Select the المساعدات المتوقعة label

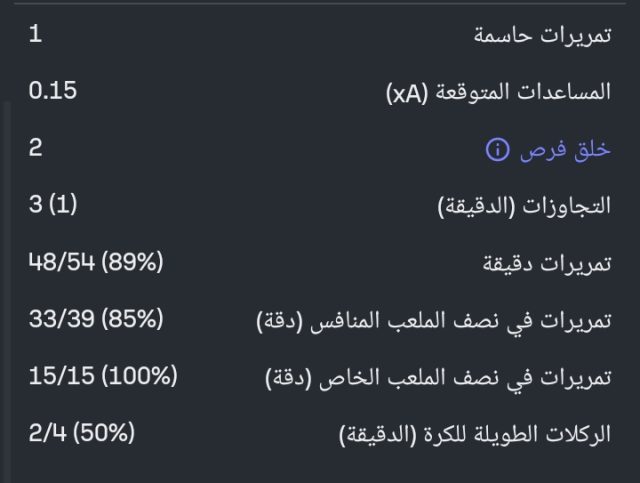[498, 93]
